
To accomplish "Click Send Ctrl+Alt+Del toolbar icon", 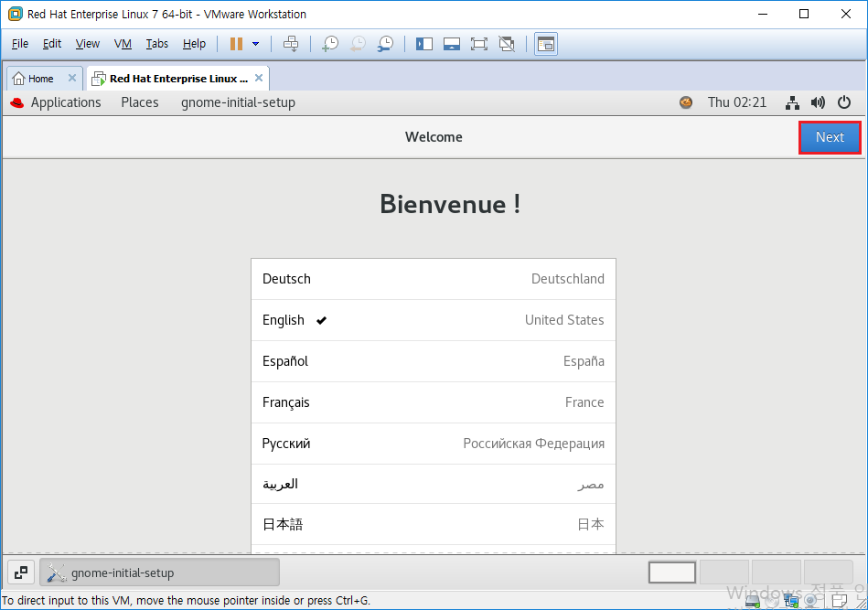I will [291, 44].
